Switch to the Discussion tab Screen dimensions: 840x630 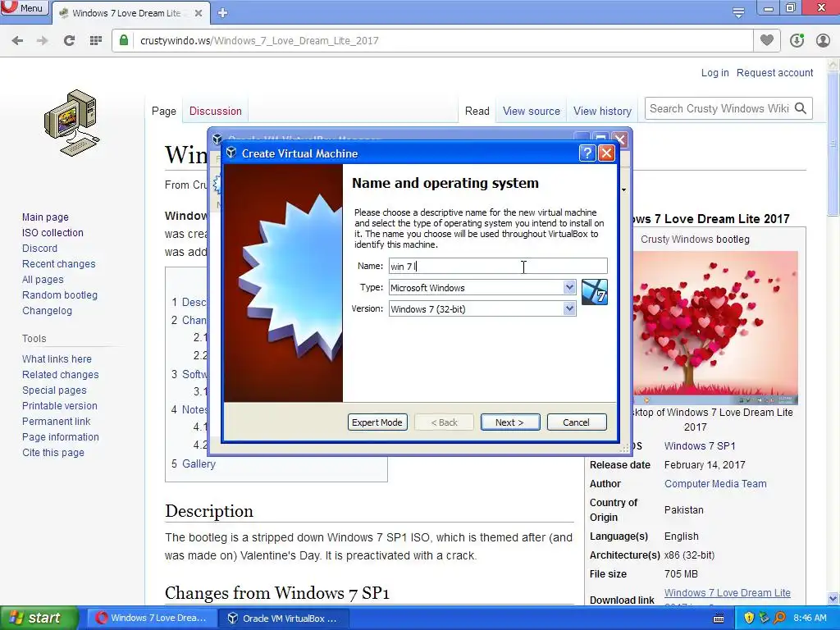[x=216, y=111]
